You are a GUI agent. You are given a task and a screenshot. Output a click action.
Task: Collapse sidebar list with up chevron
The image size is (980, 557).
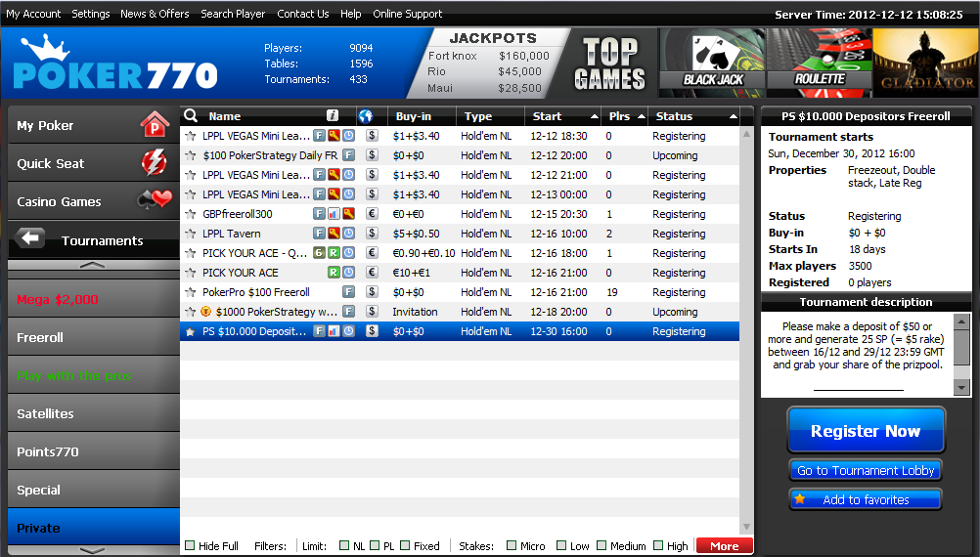point(93,265)
